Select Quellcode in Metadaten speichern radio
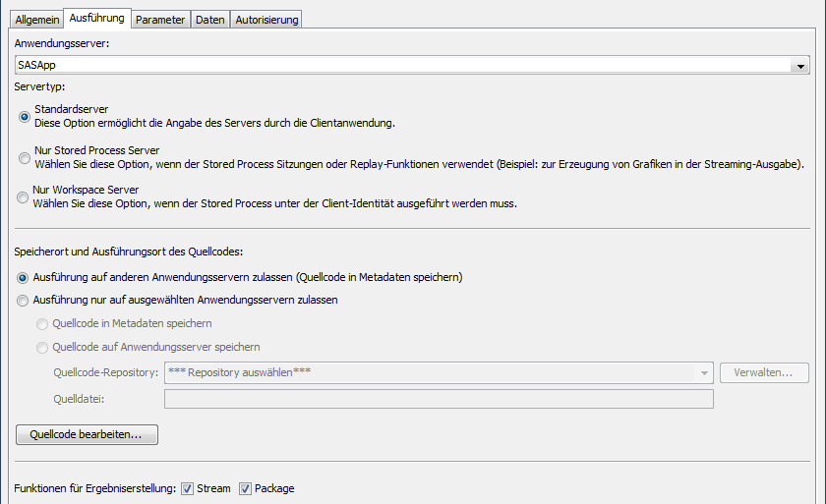 [41, 324]
